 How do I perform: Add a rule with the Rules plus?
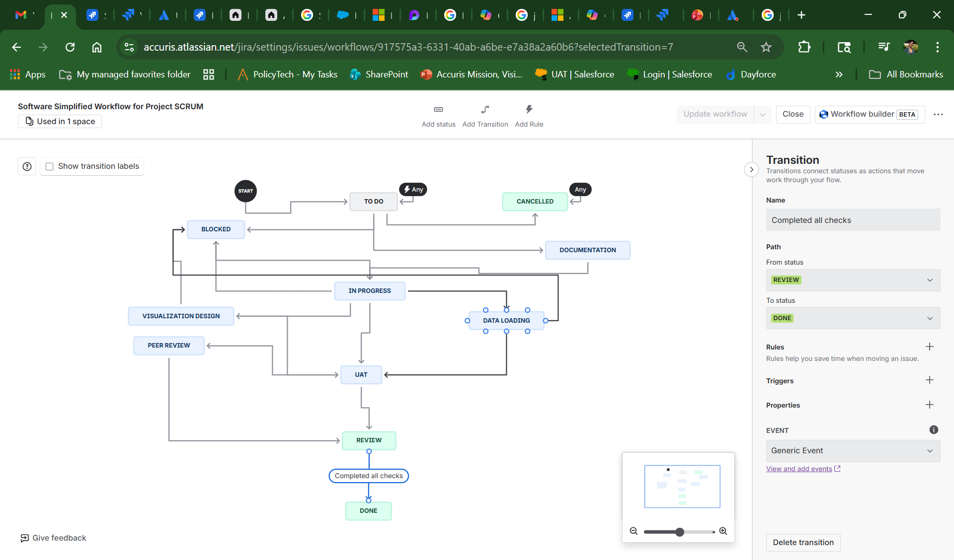[930, 347]
